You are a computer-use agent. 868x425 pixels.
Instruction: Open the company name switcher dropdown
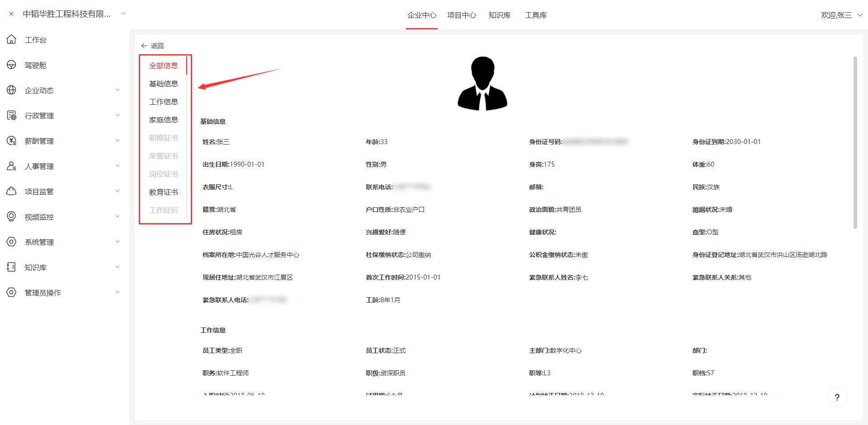click(x=123, y=14)
